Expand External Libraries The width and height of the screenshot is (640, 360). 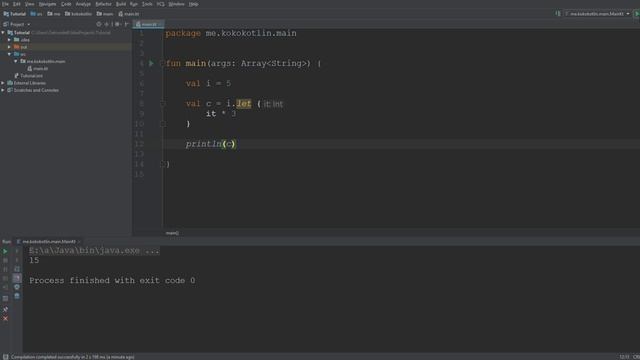click(x=3, y=83)
